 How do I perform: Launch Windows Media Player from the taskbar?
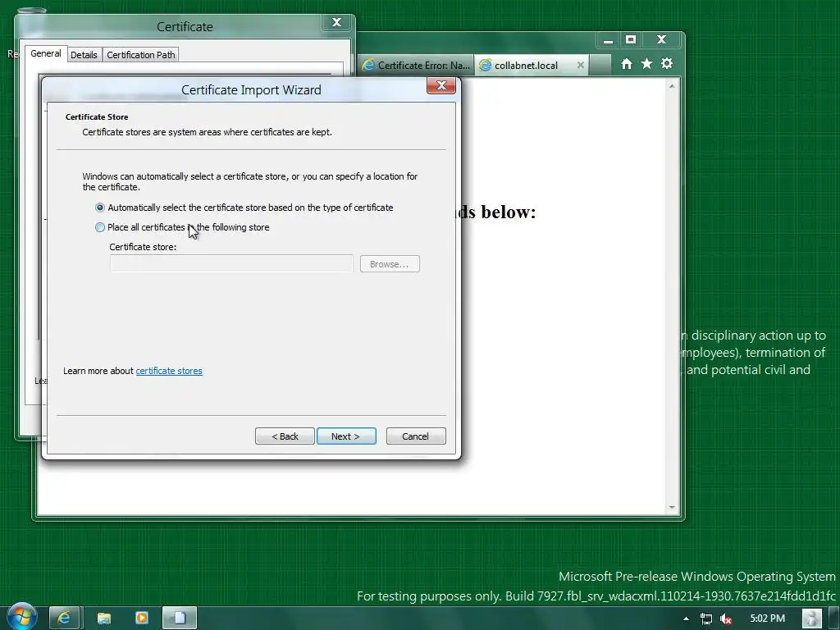coord(142,619)
